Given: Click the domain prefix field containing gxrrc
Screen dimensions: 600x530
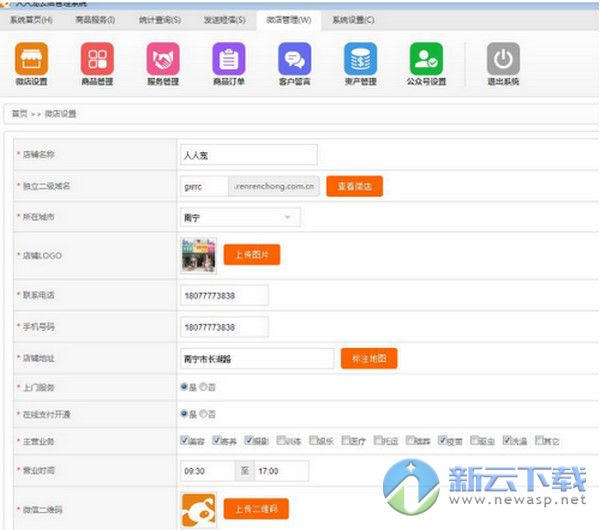Looking at the screenshot, I should click(x=204, y=187).
